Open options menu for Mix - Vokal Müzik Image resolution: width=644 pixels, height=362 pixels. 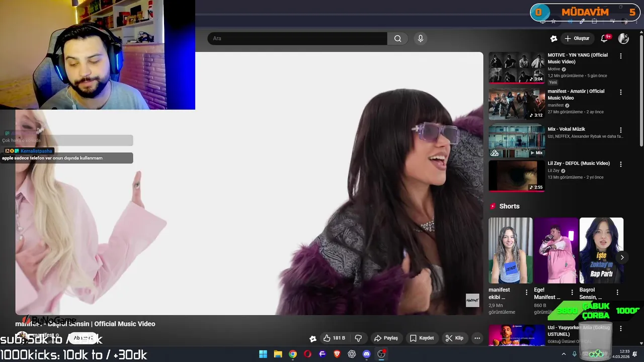(621, 130)
